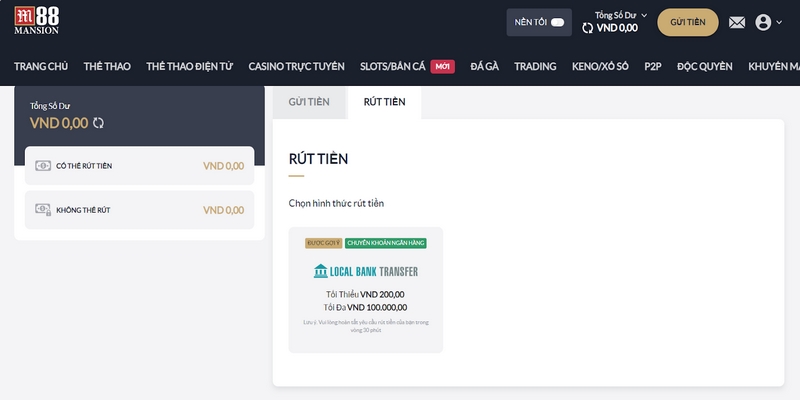Viewport: 800px width, 400px height.
Task: Refresh balance icon in the header
Action: coord(587,28)
